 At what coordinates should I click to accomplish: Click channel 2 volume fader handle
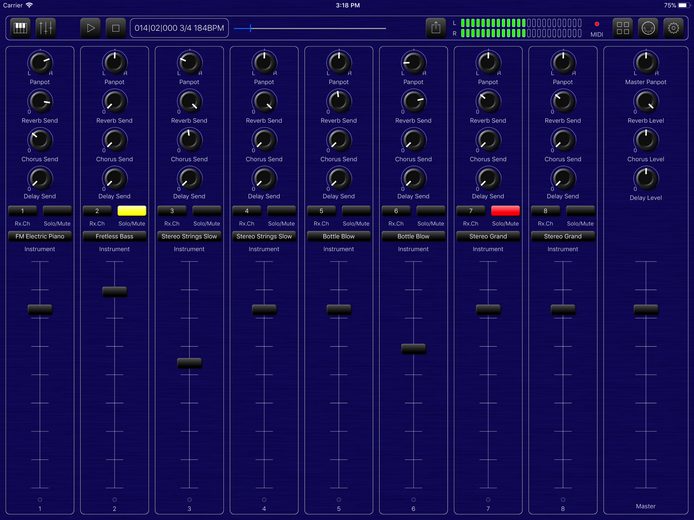(115, 291)
